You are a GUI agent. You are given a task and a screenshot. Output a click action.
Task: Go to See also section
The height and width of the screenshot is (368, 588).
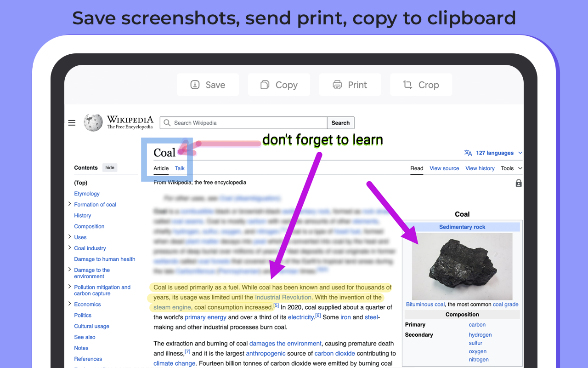pyautogui.click(x=85, y=337)
